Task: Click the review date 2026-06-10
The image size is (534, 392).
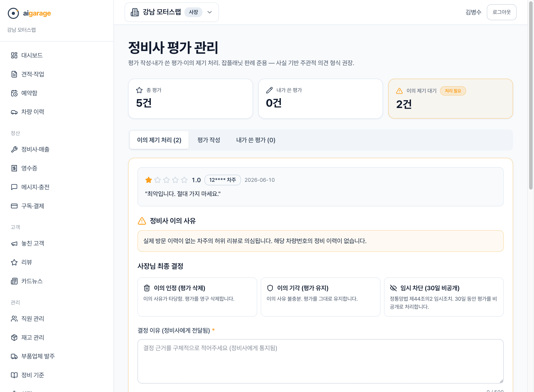Action: coord(260,180)
